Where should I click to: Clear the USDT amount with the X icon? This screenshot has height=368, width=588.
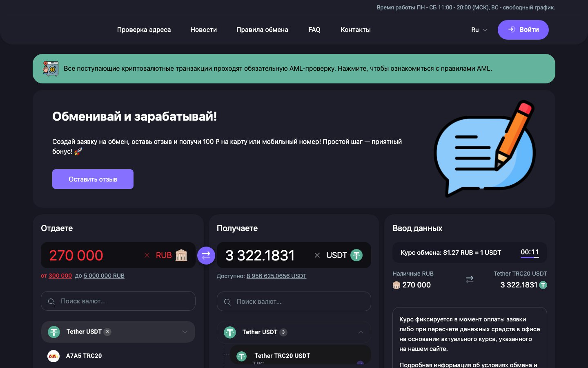317,255
